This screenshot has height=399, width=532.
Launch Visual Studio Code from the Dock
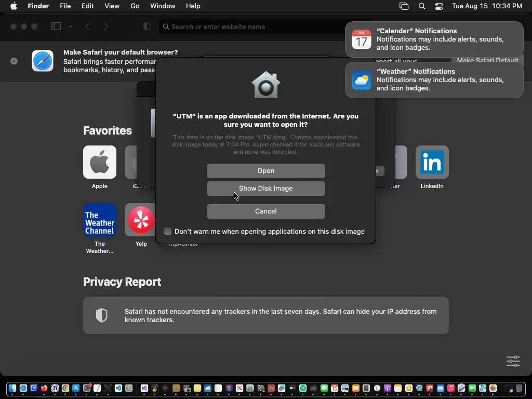pyautogui.click(x=118, y=388)
